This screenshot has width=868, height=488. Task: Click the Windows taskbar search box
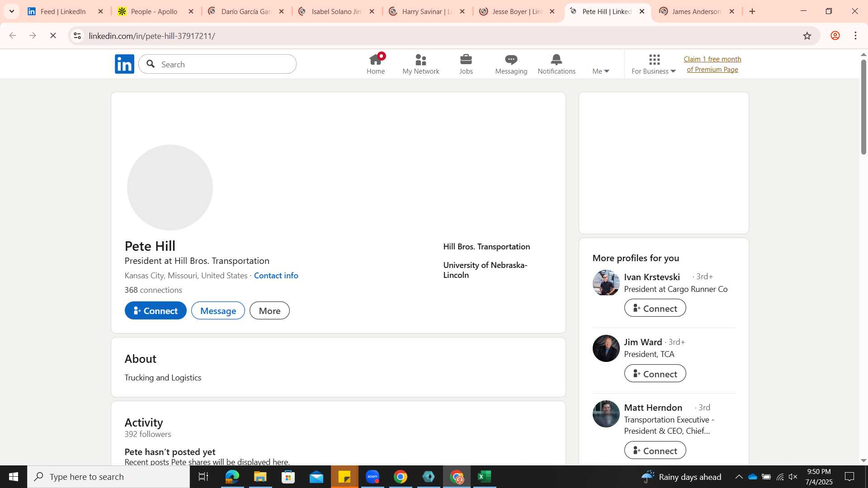tap(108, 477)
